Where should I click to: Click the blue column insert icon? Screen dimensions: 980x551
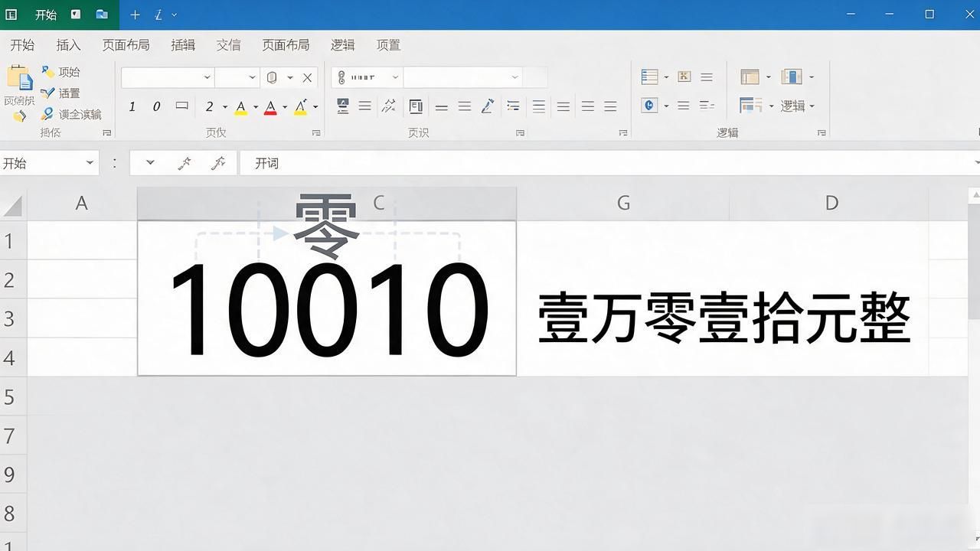pos(791,77)
